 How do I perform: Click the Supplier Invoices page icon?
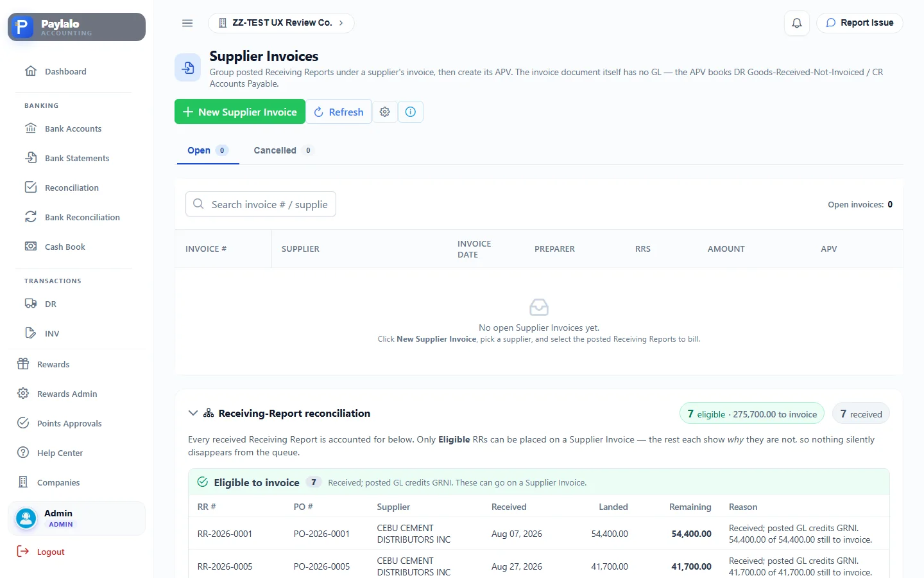point(188,67)
